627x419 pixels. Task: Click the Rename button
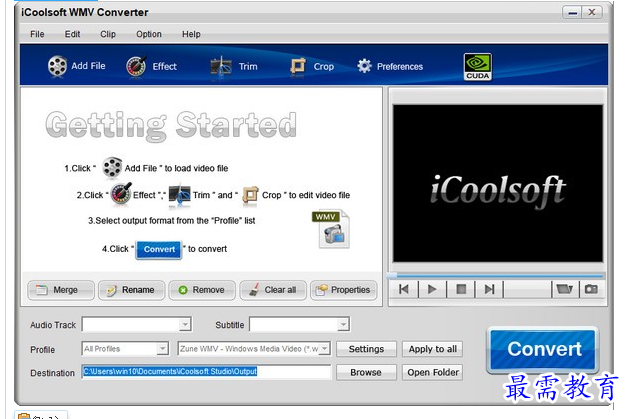pos(132,290)
